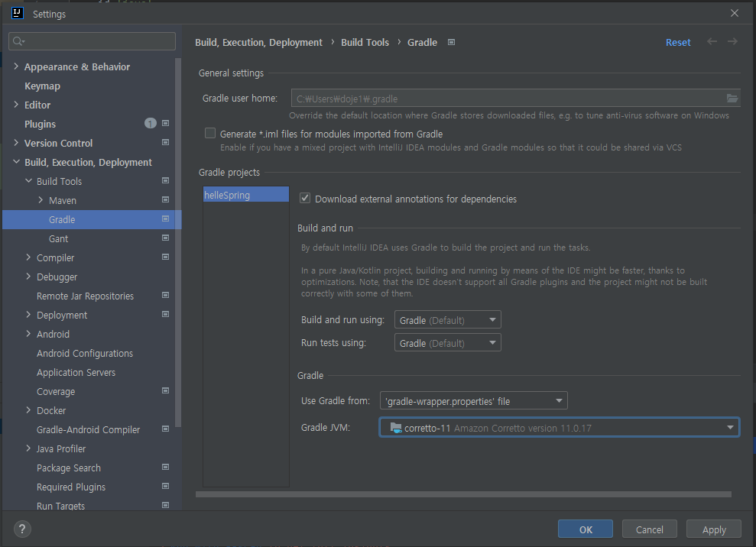Click the settings tree vertical scrollbar

[x=178, y=242]
